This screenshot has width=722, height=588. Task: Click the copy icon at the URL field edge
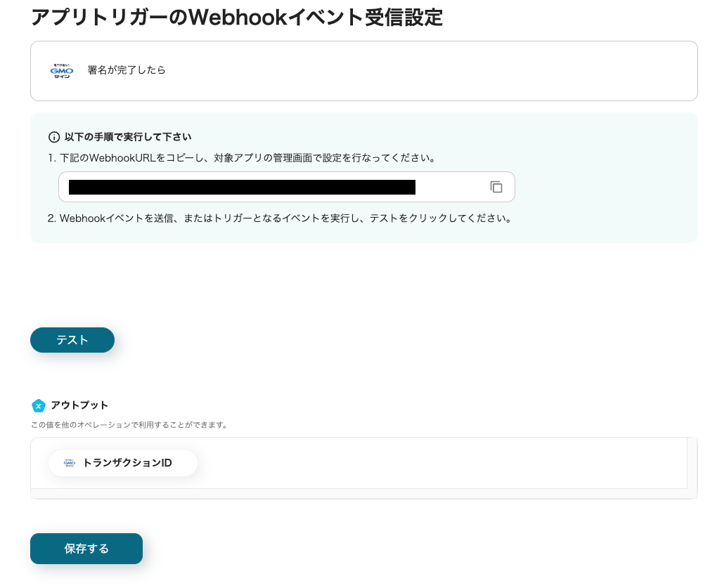[x=497, y=187]
